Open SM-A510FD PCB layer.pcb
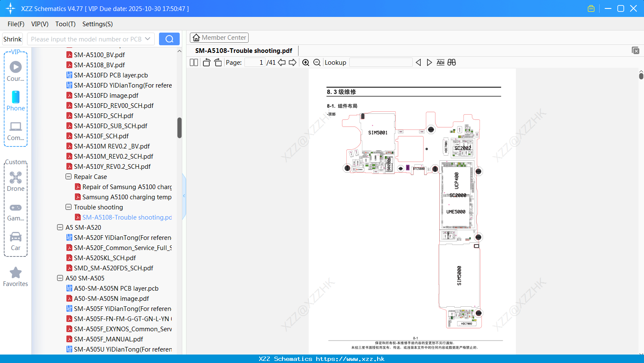The image size is (644, 363). [x=111, y=75]
